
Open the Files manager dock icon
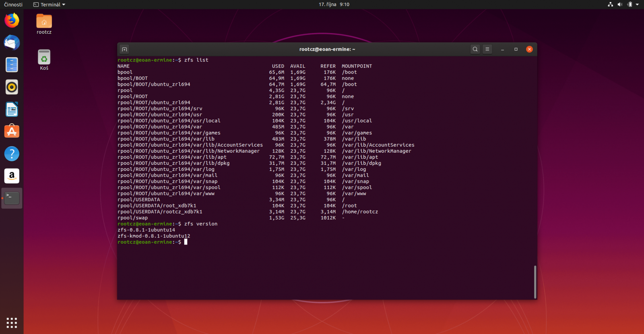click(x=12, y=64)
